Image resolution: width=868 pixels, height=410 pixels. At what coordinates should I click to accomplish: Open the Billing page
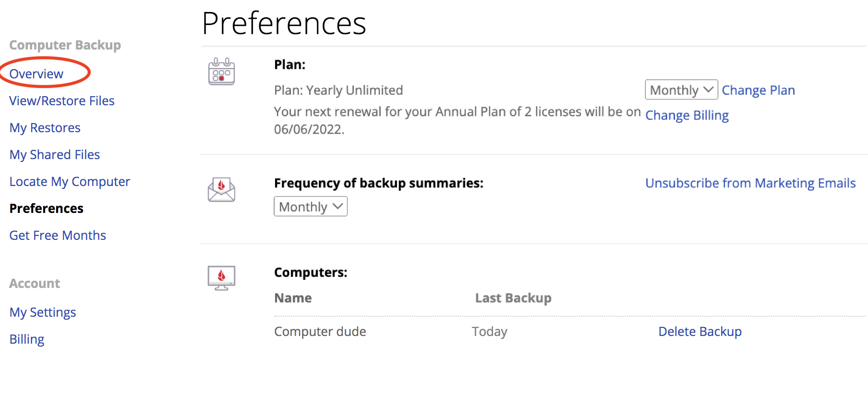[x=27, y=339]
